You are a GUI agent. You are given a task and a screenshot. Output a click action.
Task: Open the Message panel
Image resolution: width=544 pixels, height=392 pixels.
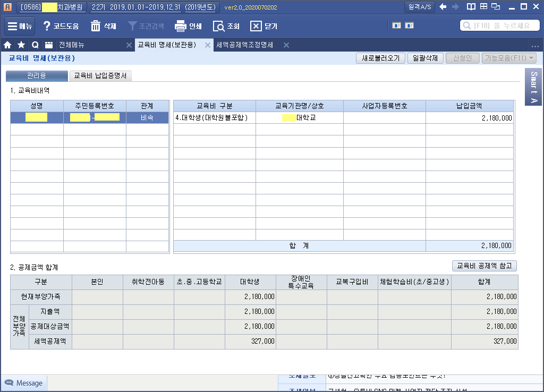point(24,383)
